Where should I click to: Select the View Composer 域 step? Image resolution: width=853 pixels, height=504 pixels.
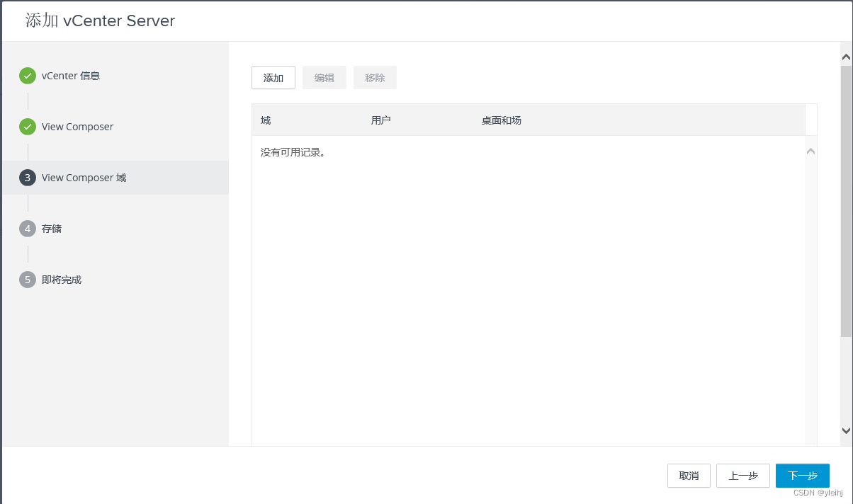coord(115,178)
